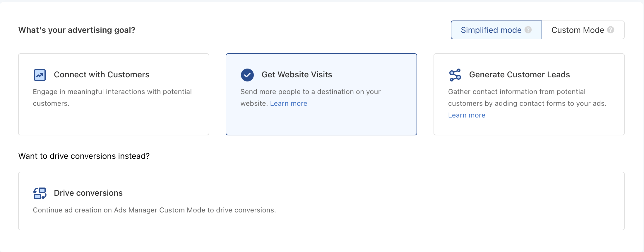Click the Generate Customer Leads heading
The width and height of the screenshot is (644, 252).
click(x=520, y=75)
